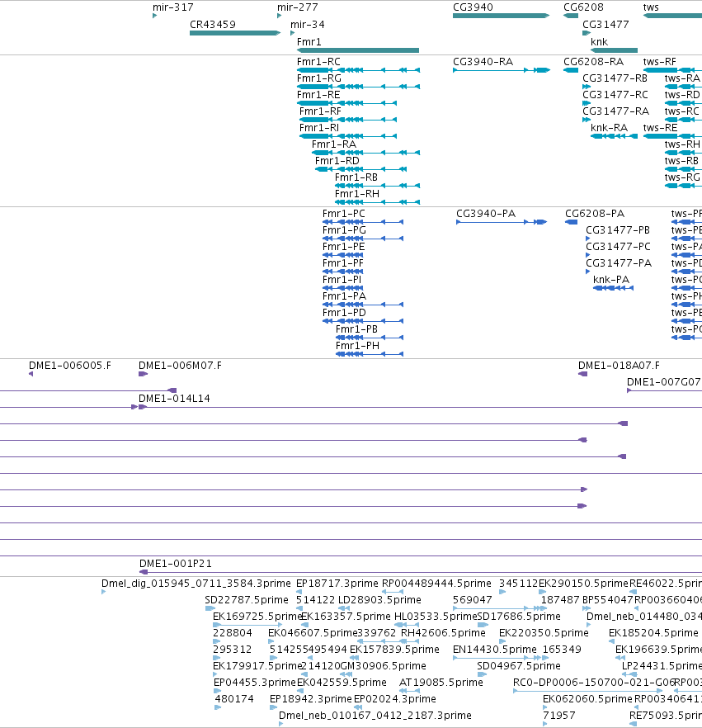
Task: Select the Fmr1-RD transcript label
Action: coord(337,161)
